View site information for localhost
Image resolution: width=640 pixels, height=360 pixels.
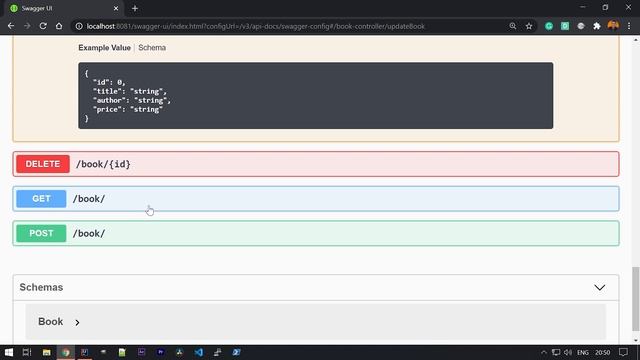[x=79, y=26]
